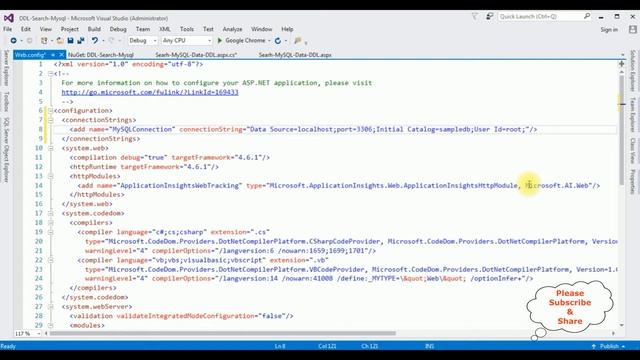Screen dimensions: 640x360
Task: Click the feedback icon near Quick Launch
Action: (489, 16)
